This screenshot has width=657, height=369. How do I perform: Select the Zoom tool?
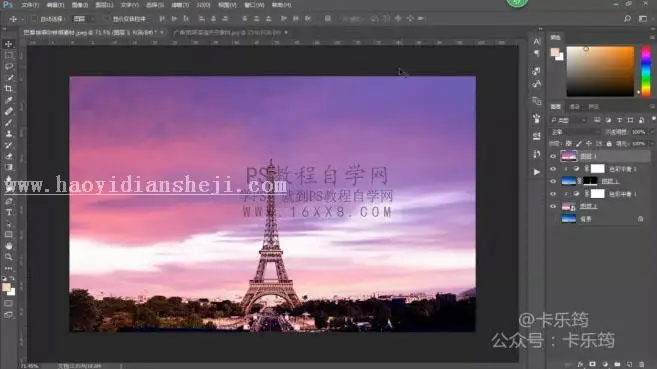coord(8,257)
